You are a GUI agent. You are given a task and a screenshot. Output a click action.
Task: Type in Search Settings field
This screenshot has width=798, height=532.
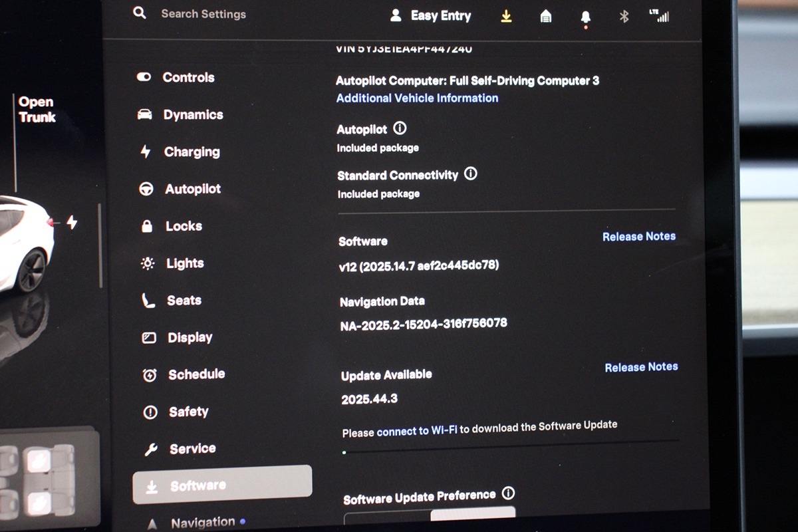click(203, 14)
